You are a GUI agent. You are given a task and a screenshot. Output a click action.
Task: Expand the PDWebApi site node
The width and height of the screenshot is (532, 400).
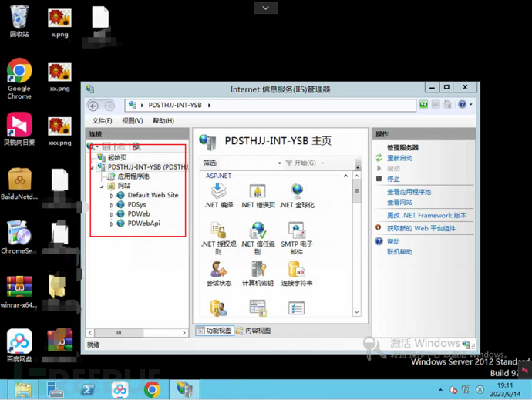click(111, 224)
